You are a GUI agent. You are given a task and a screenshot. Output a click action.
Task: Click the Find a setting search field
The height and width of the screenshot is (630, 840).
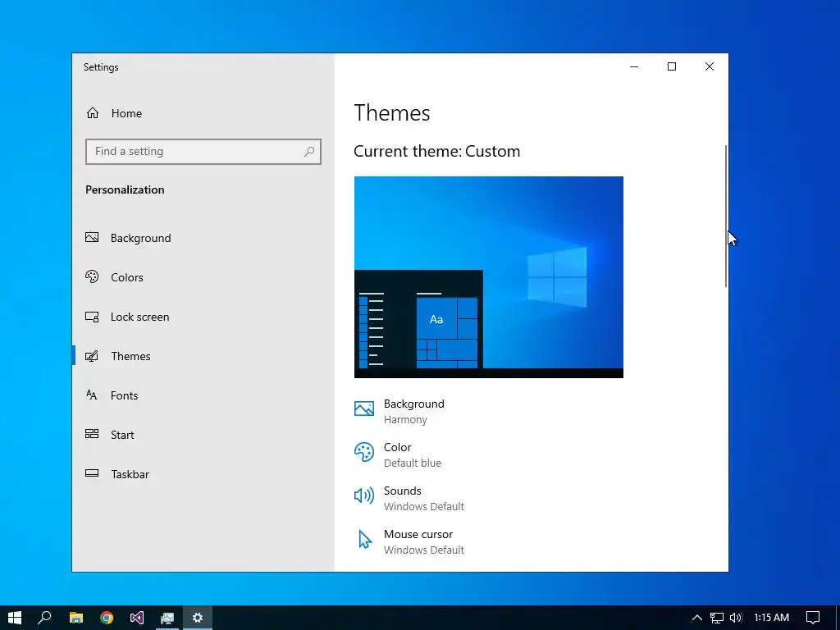click(x=203, y=152)
